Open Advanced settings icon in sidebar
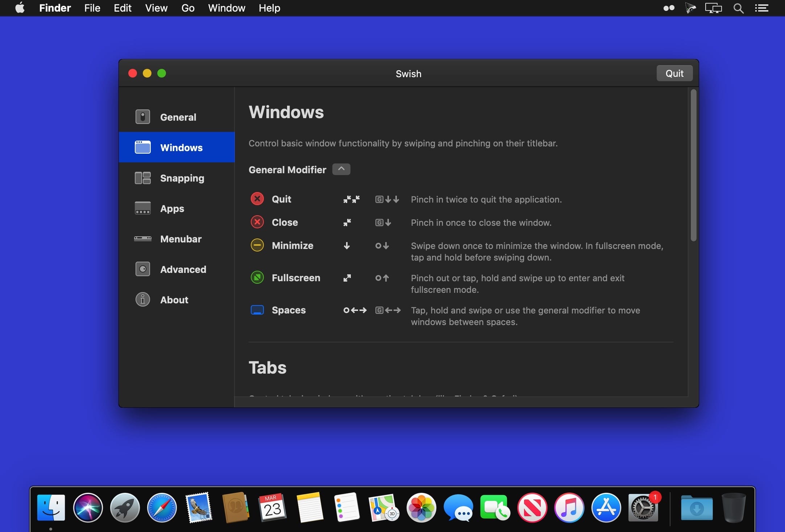This screenshot has height=532, width=785. point(142,269)
